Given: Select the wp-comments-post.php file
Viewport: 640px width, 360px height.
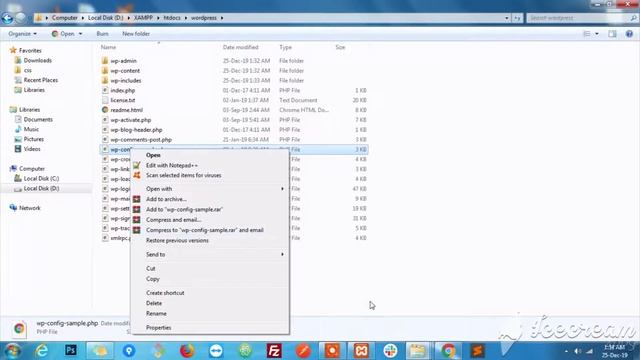Looking at the screenshot, I should coord(141,140).
